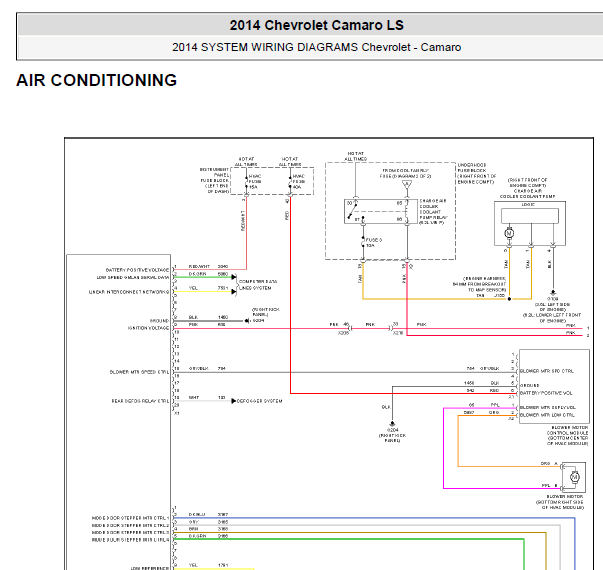Image resolution: width=603 pixels, height=570 pixels.
Task: Click the coolant pump motor 'M' symbol
Action: point(509,233)
